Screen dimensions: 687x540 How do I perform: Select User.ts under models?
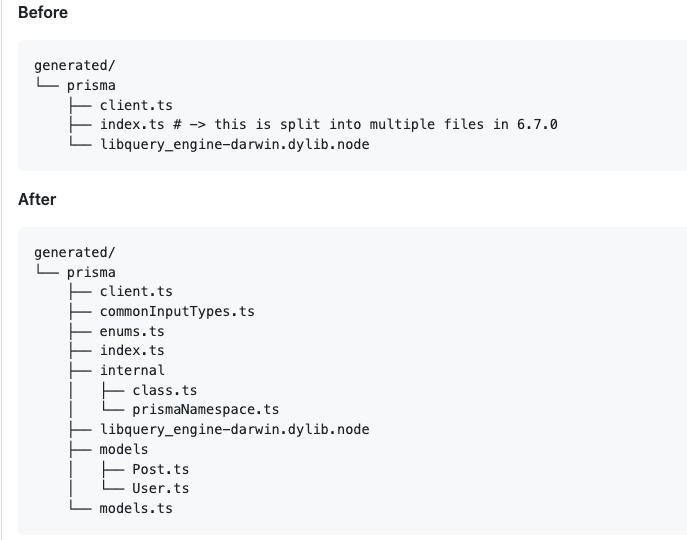tap(161, 488)
